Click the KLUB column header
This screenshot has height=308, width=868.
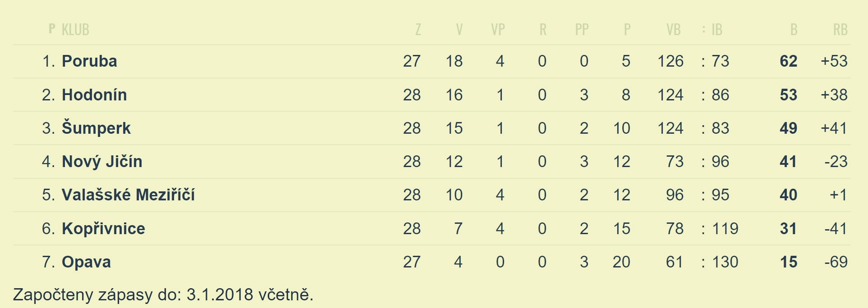click(75, 30)
